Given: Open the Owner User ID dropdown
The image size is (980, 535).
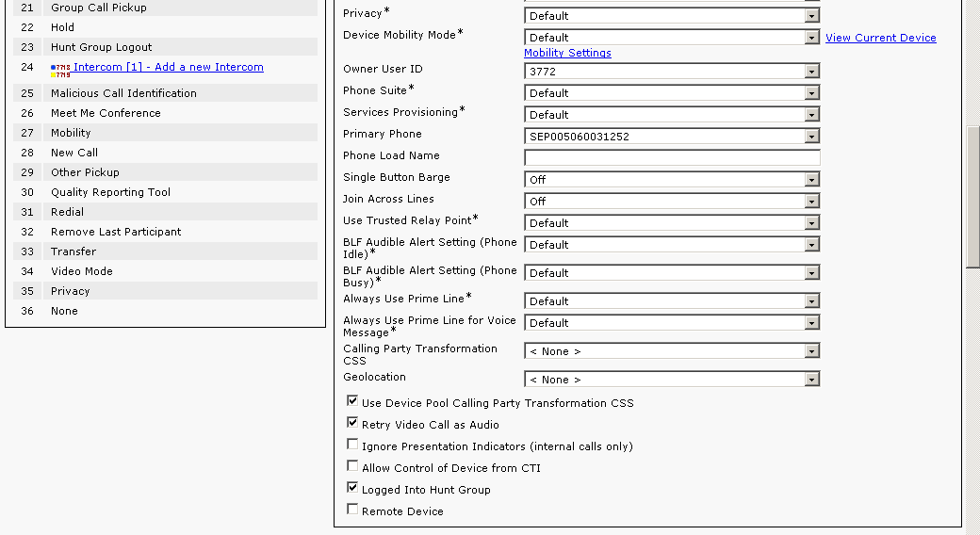Looking at the screenshot, I should [x=671, y=71].
